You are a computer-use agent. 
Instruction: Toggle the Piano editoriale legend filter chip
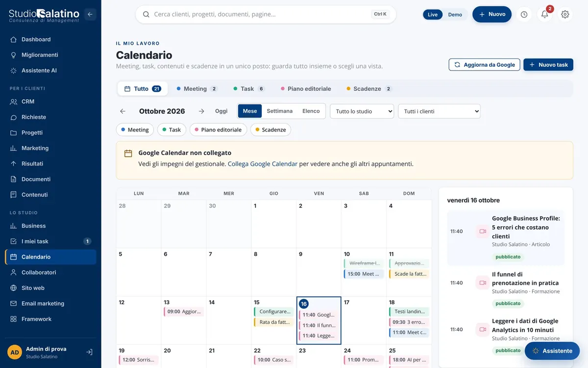[x=218, y=130]
